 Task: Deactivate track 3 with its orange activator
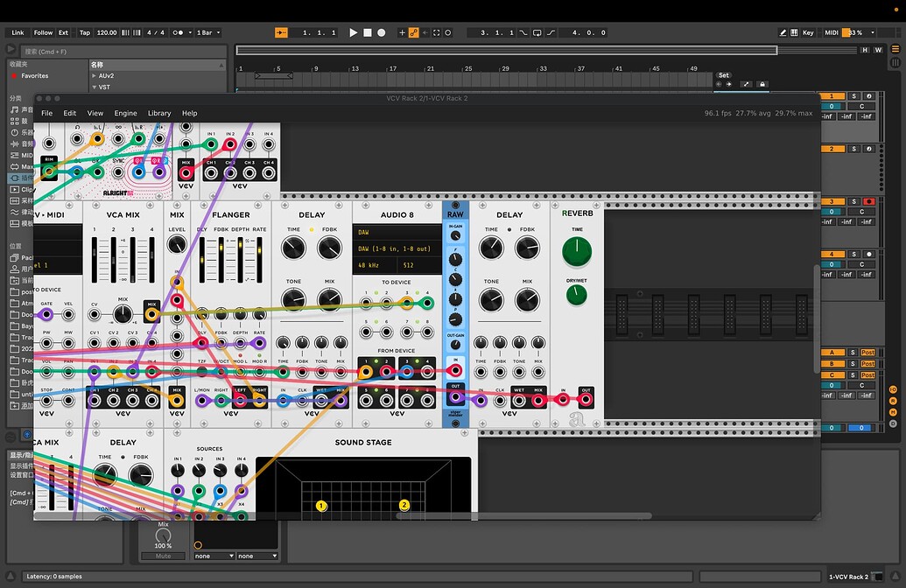(x=832, y=201)
